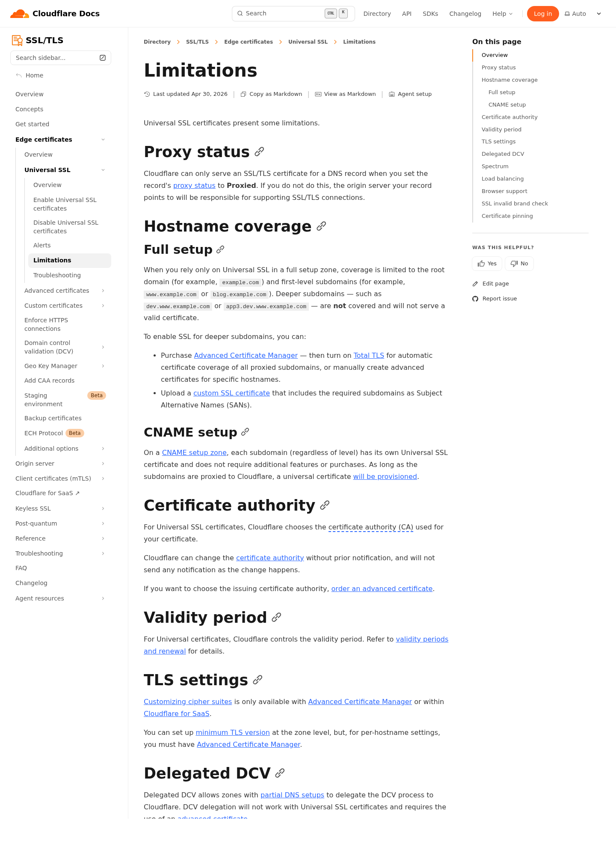Click the Agent setup robot icon
Viewport: 616px width, 856px height.
(392, 94)
